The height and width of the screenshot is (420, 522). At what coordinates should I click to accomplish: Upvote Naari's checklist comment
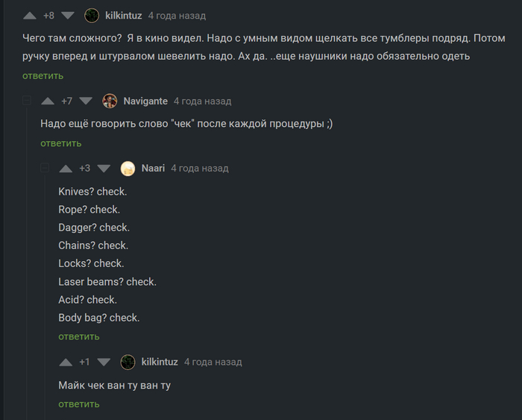pyautogui.click(x=66, y=169)
